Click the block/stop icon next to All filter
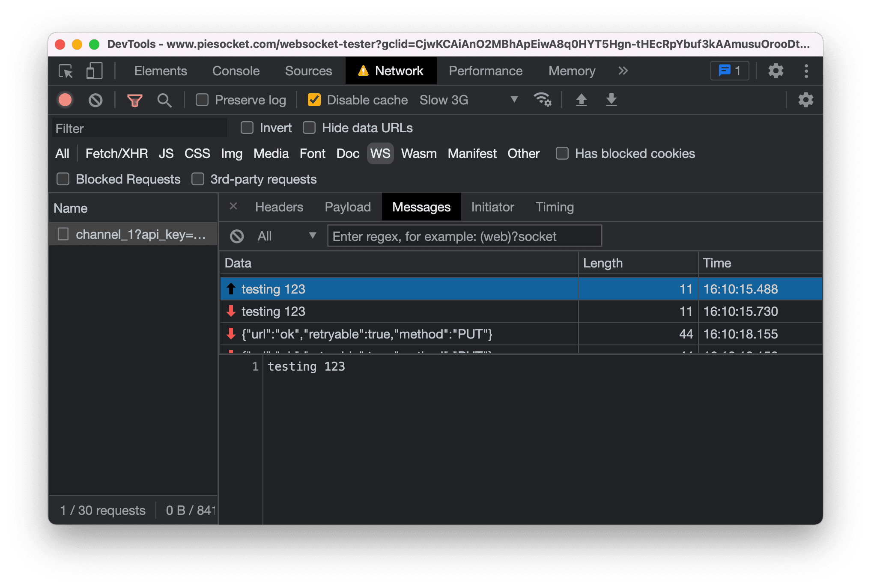871x588 pixels. 234,236
